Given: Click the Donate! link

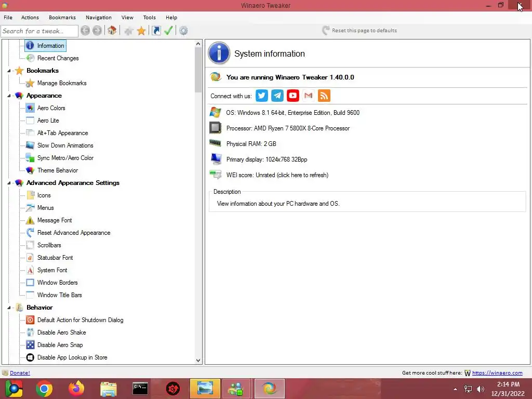Looking at the screenshot, I should pyautogui.click(x=20, y=373).
